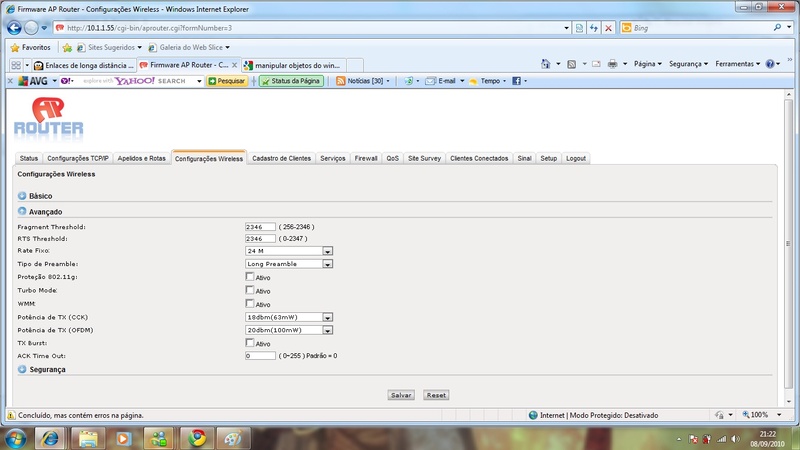Refresh the page with the reload icon
Screen dimensions: 800x450
[594, 28]
